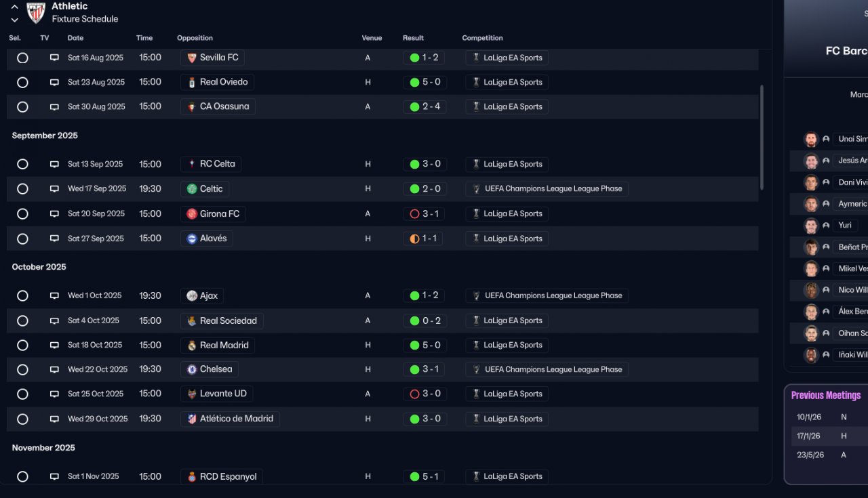
Task: Click the fixture list vertical scrollbar
Action: 762,137
